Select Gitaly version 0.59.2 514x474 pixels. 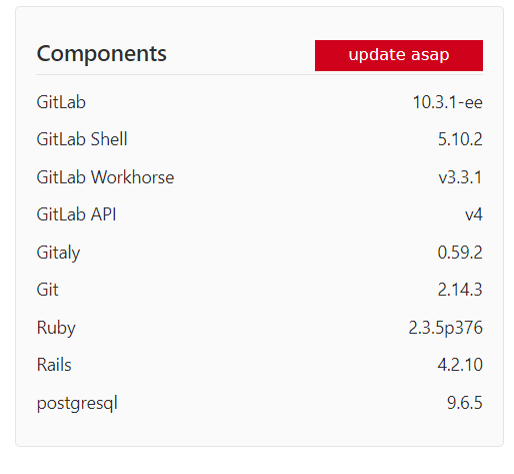(460, 252)
